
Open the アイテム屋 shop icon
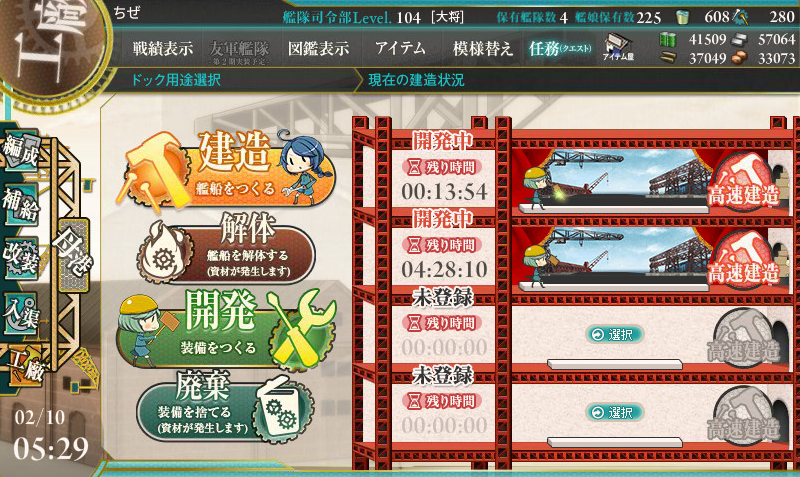[618, 48]
